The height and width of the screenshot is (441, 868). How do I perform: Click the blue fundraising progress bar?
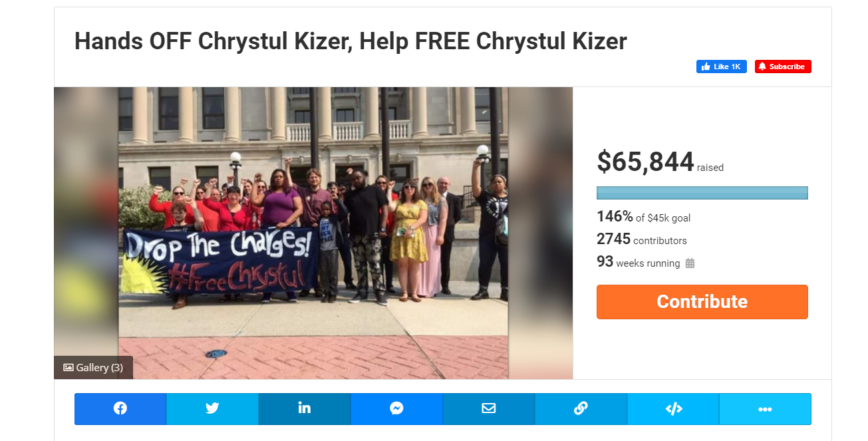click(702, 193)
